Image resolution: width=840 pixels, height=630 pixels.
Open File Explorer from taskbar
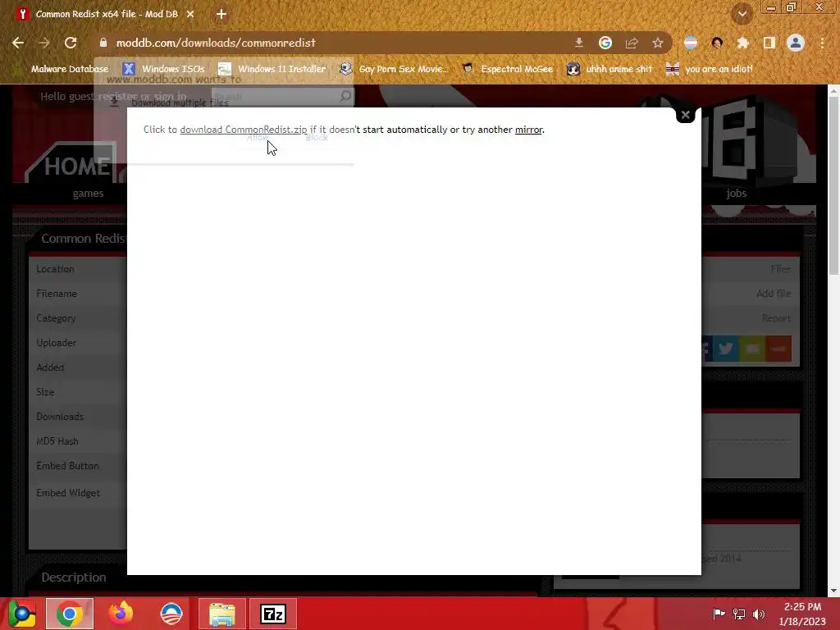pyautogui.click(x=222, y=614)
